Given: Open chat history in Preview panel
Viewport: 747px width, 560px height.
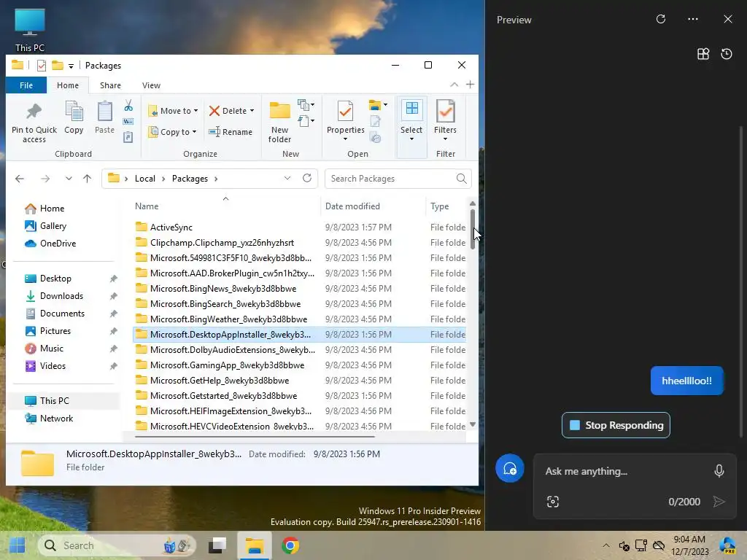Looking at the screenshot, I should [x=727, y=54].
